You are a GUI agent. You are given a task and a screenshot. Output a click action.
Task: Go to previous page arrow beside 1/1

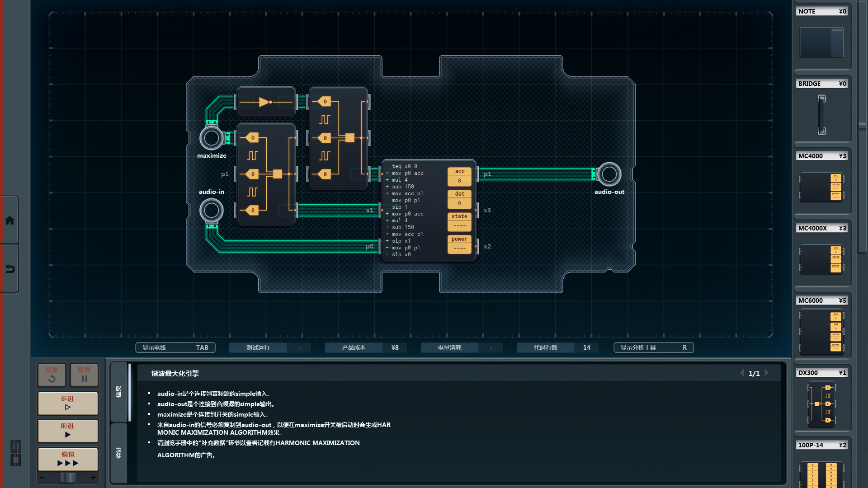point(742,373)
